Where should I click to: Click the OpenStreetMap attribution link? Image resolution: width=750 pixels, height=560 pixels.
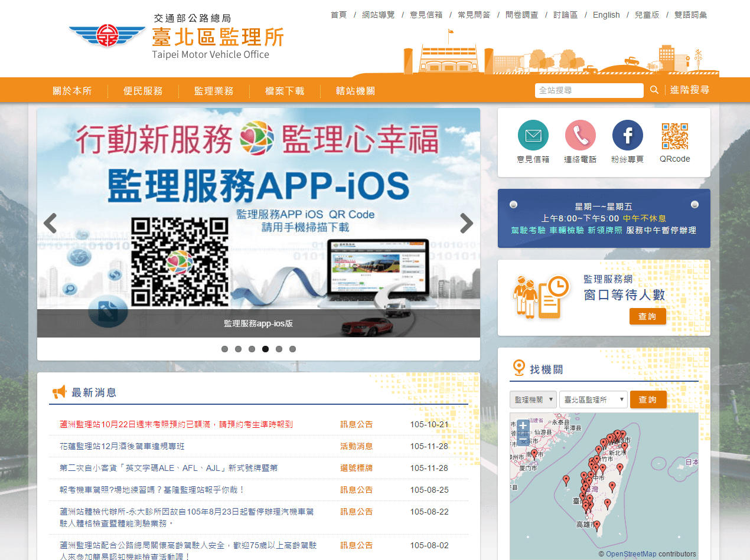tap(631, 554)
